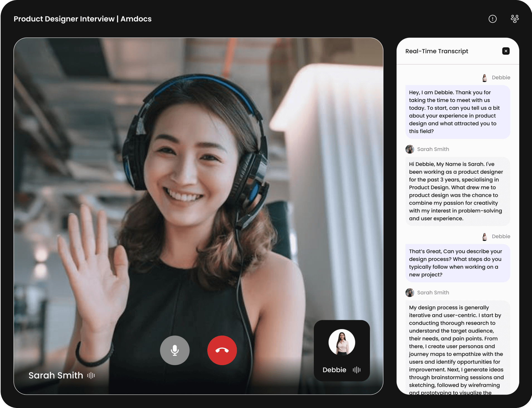Click the audio waveform icon next to Sarah Smith

[91, 375]
